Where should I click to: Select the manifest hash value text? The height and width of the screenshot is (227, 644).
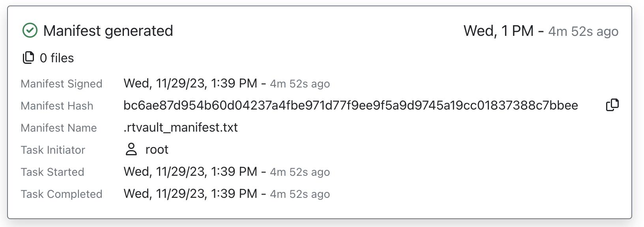point(350,105)
